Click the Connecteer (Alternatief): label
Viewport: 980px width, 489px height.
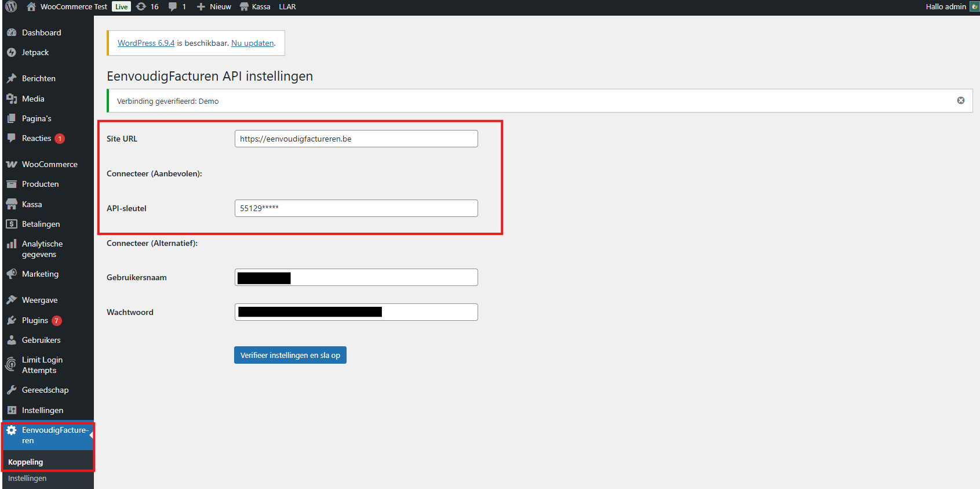(x=152, y=243)
